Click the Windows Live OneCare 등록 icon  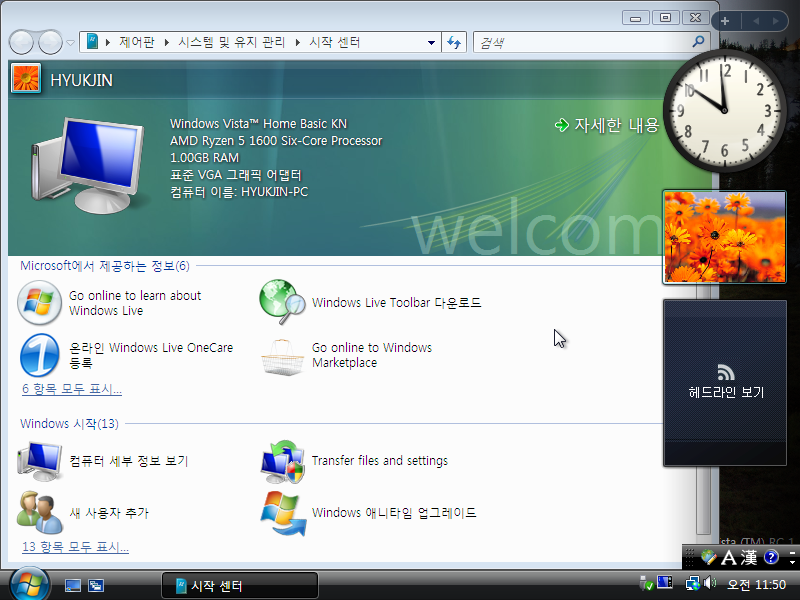(x=39, y=356)
